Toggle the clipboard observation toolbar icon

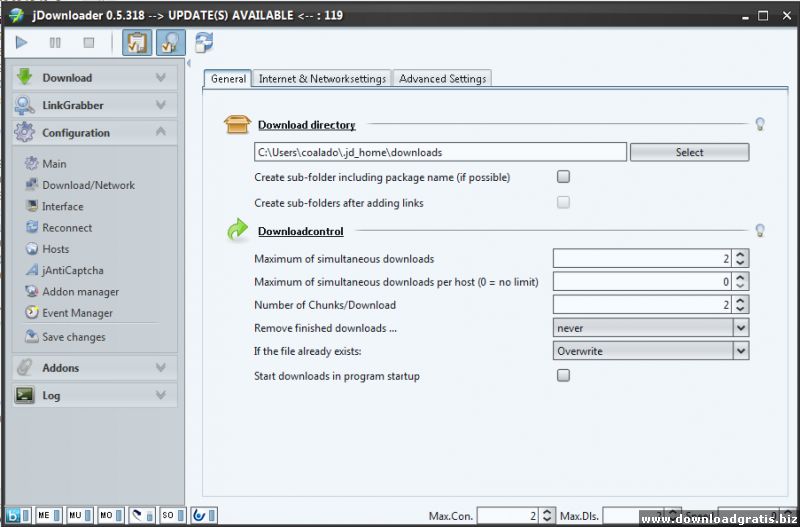137,42
